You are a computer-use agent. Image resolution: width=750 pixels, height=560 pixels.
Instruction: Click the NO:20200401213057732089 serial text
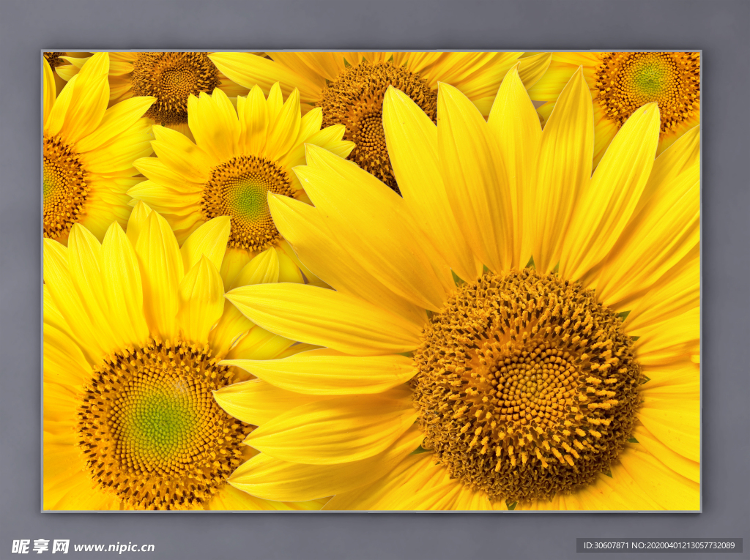[x=685, y=545]
